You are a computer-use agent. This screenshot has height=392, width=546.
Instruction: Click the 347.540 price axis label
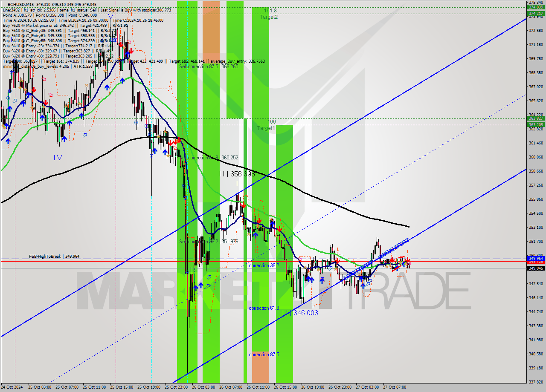point(536,283)
